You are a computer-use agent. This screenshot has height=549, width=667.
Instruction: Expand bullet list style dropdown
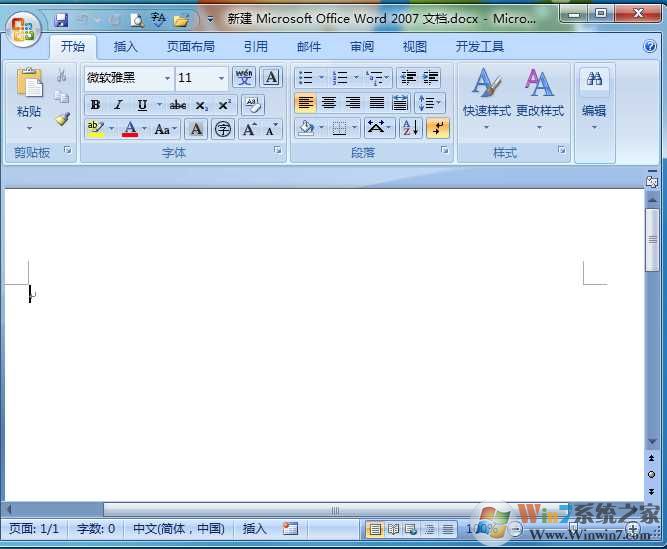[x=322, y=78]
